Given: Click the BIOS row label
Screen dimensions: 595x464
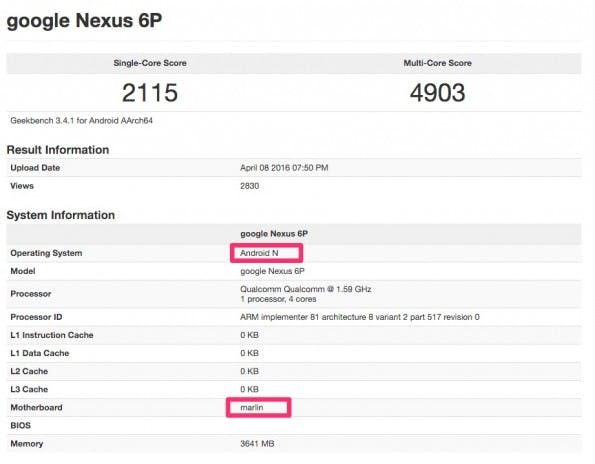Looking at the screenshot, I should tap(20, 426).
